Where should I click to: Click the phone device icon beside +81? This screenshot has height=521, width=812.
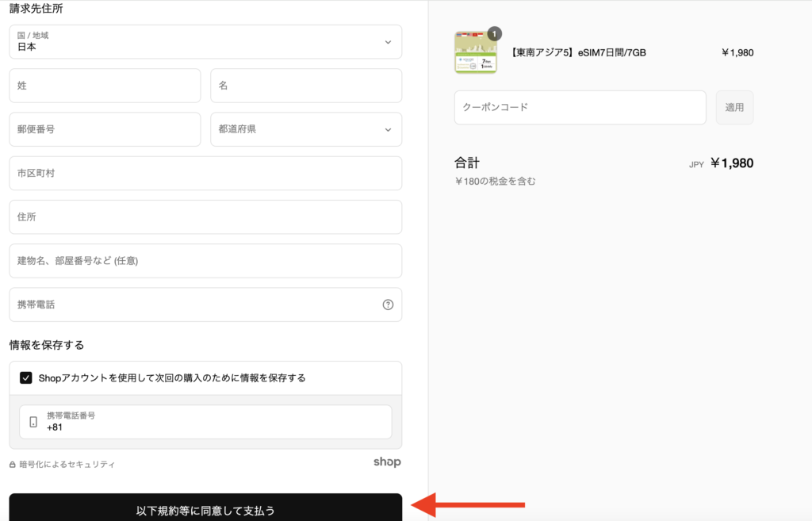[x=33, y=422]
